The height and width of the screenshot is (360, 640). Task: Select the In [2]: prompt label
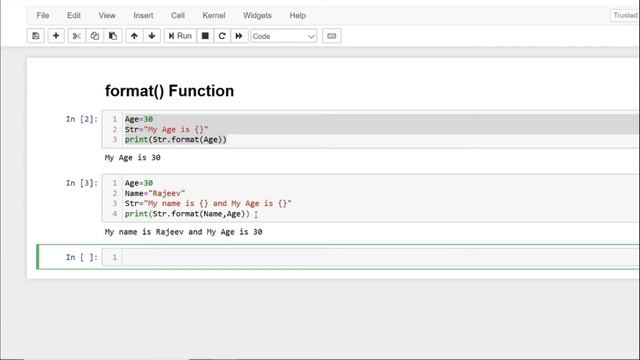coord(82,119)
